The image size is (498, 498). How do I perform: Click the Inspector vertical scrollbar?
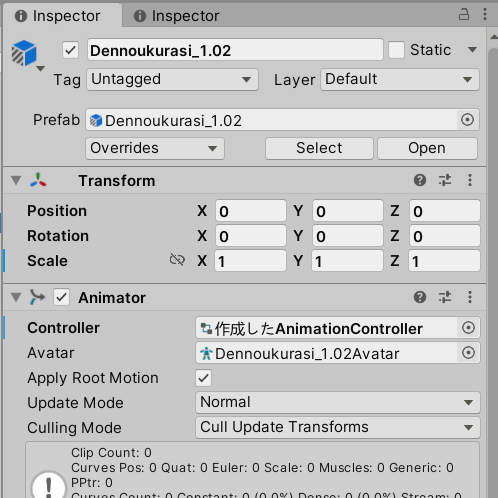tap(493, 273)
